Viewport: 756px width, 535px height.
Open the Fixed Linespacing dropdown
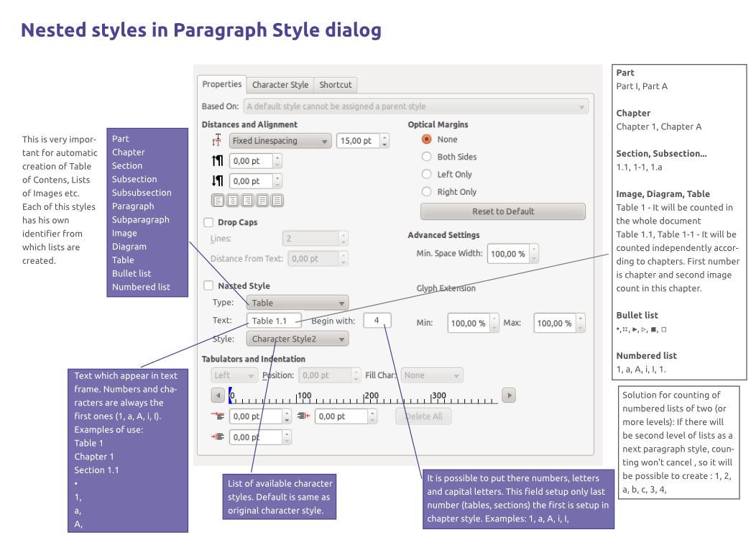(x=280, y=141)
